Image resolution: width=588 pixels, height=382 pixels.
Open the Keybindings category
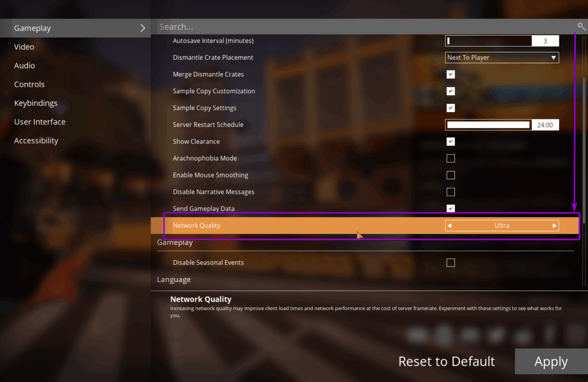pyautogui.click(x=36, y=103)
